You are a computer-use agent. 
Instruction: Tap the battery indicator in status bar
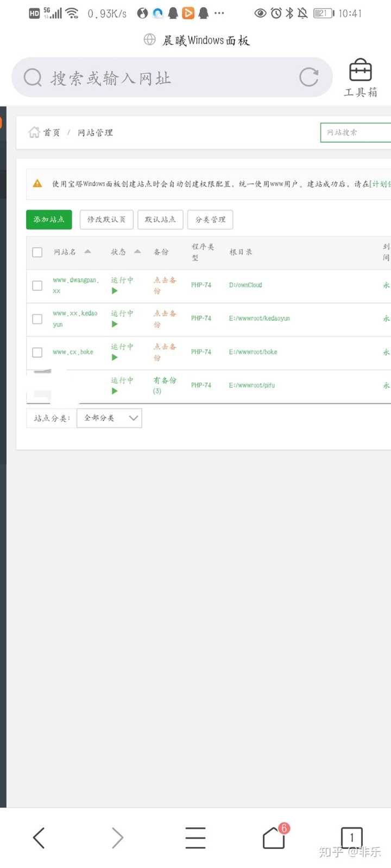[x=324, y=13]
